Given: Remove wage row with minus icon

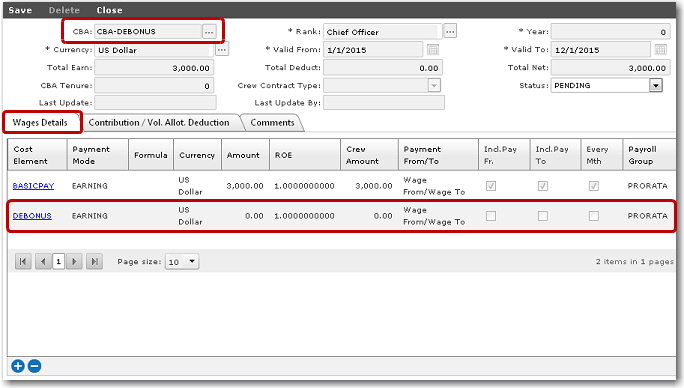Looking at the screenshot, I should (34, 366).
